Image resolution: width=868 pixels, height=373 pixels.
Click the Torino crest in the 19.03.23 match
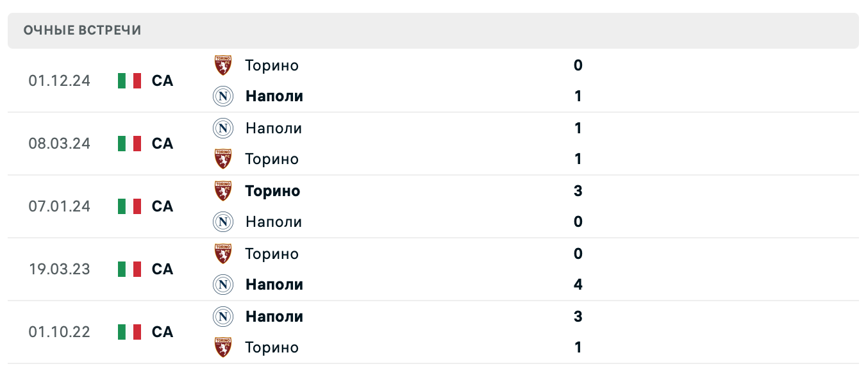point(222,254)
